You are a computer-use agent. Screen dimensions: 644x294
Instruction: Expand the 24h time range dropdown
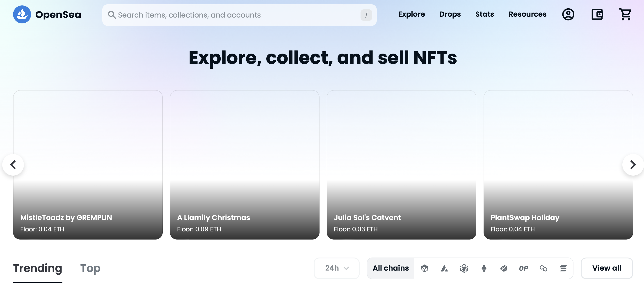point(336,268)
